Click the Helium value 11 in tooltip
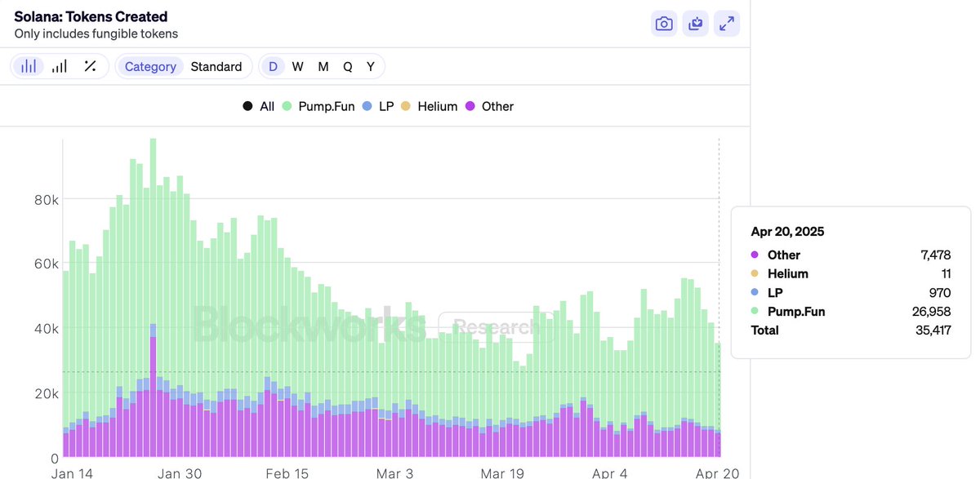The image size is (980, 479). [x=945, y=274]
